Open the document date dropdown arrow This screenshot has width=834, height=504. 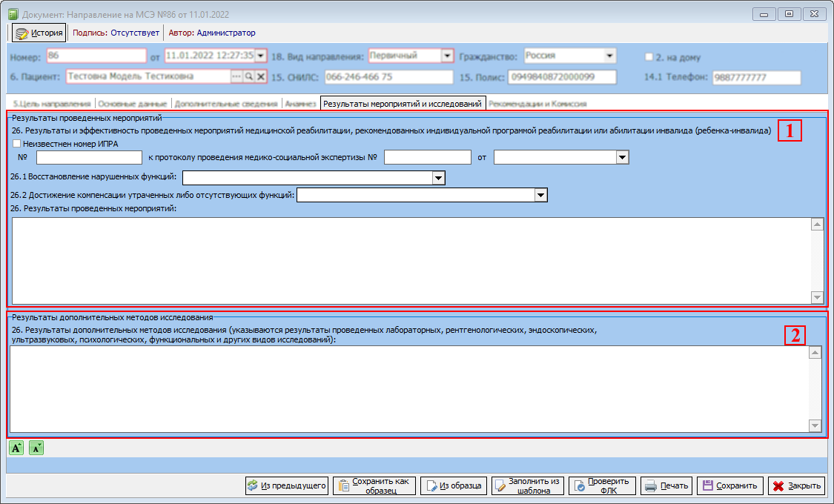pyautogui.click(x=261, y=56)
